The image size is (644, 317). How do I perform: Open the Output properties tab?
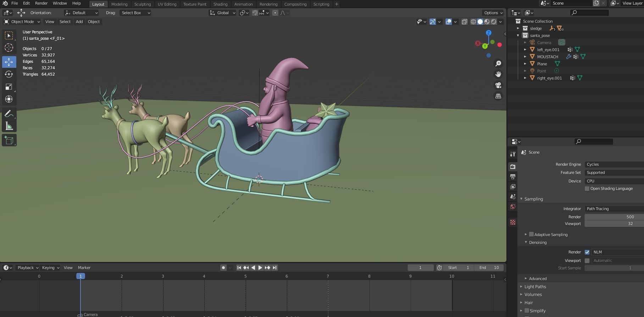coord(513,176)
